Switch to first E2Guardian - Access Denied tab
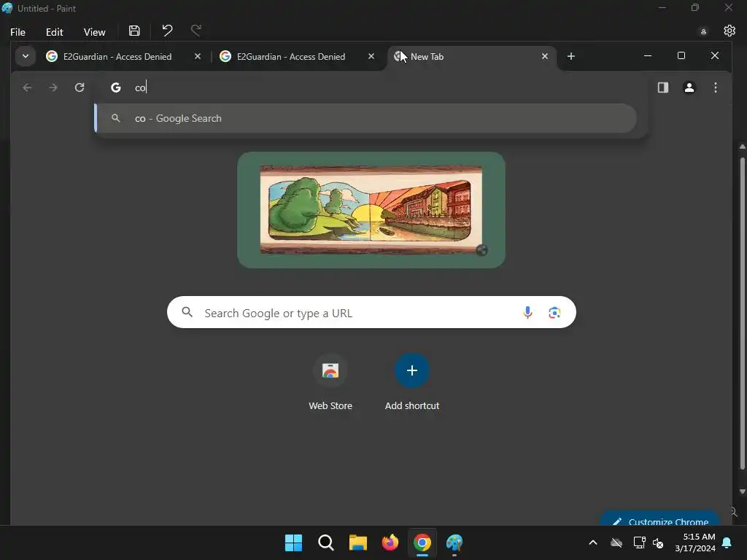This screenshot has height=560, width=747. (117, 57)
